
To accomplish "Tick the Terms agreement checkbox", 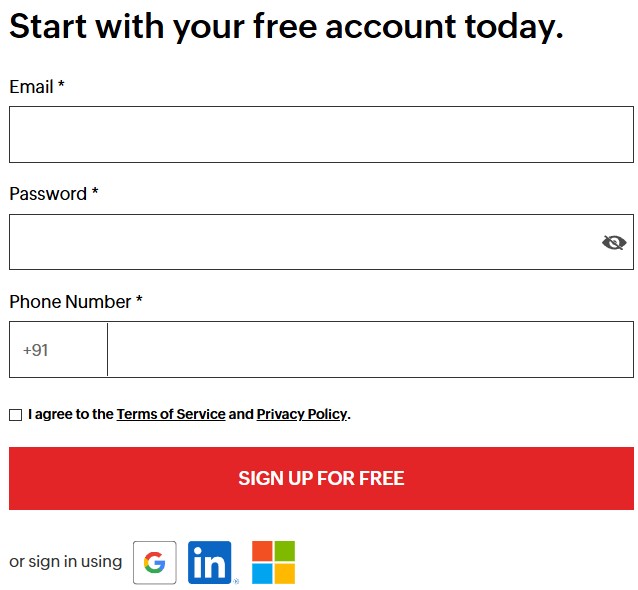I will (16, 415).
